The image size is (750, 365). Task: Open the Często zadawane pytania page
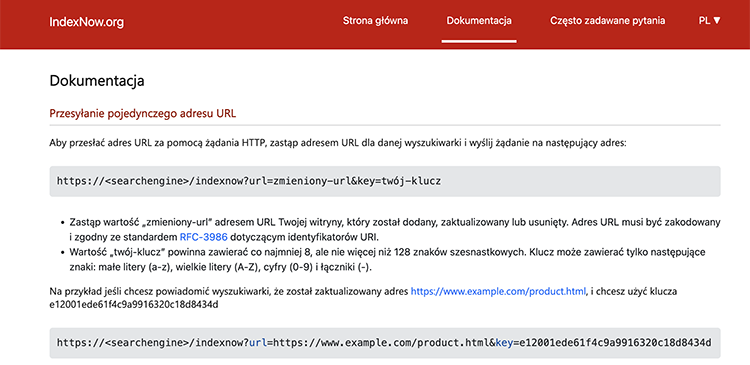point(607,21)
